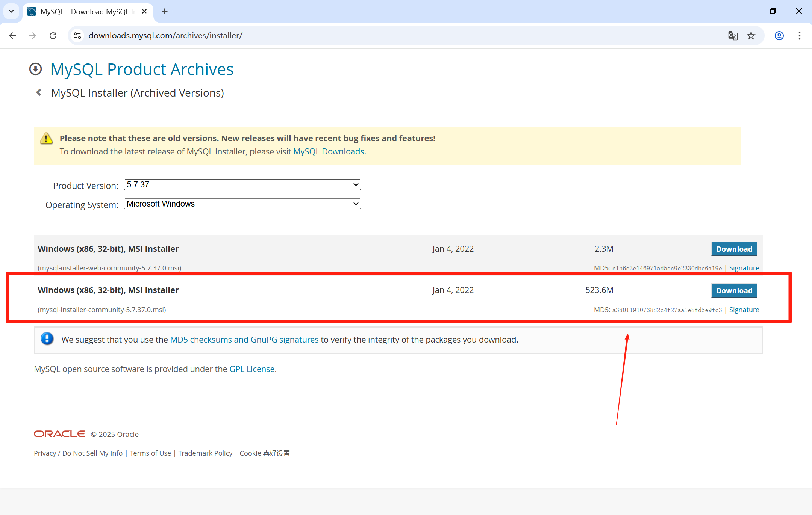Restore down the browser window
The height and width of the screenshot is (515, 812).
tap(773, 11)
